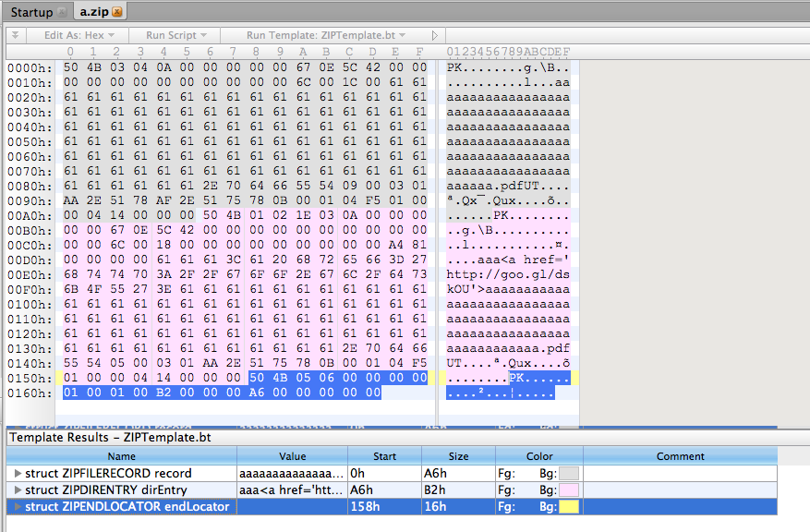The width and height of the screenshot is (810, 532).
Task: Select the a.zip tab
Action: pos(91,12)
